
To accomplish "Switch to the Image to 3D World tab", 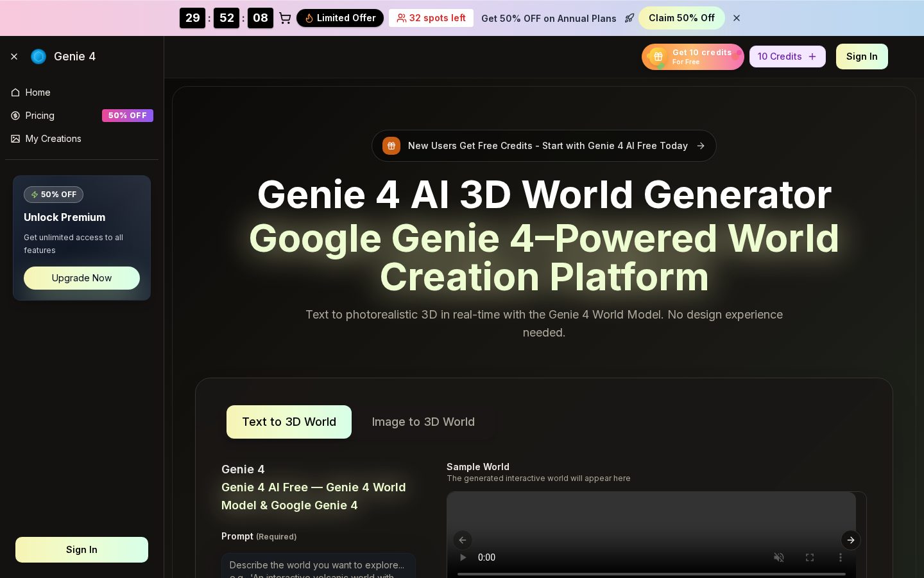I will 424,422.
